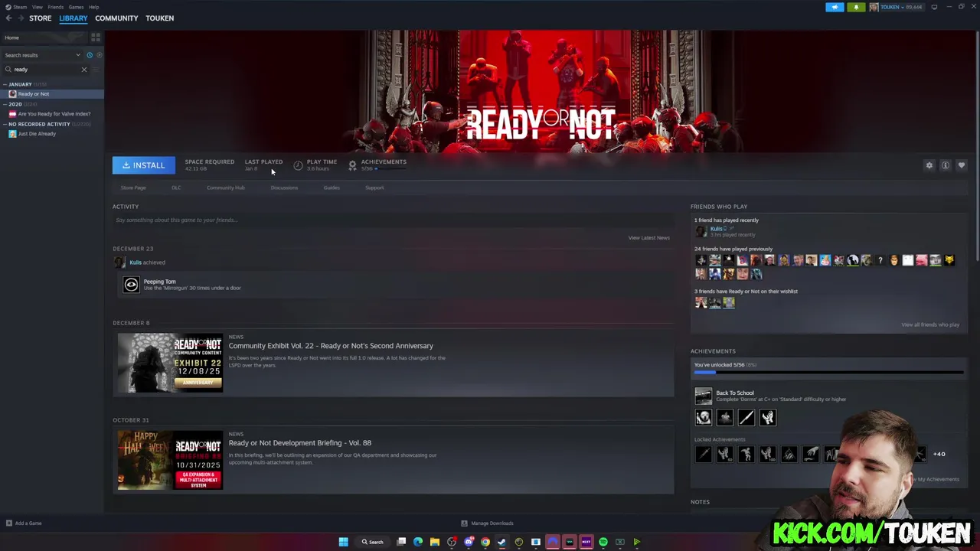980x551 pixels.
Task: Select Ready or Not in library list
Action: tap(52, 94)
